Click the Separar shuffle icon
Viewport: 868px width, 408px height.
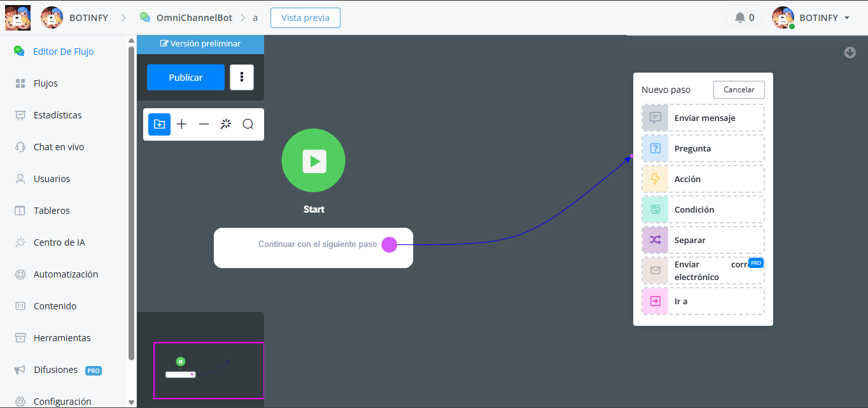(655, 240)
